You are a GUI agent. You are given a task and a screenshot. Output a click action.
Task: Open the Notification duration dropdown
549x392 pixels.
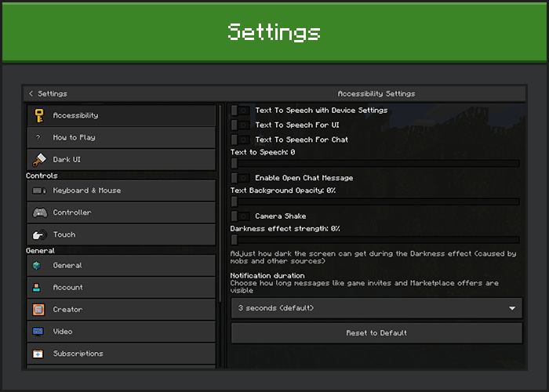coord(376,308)
